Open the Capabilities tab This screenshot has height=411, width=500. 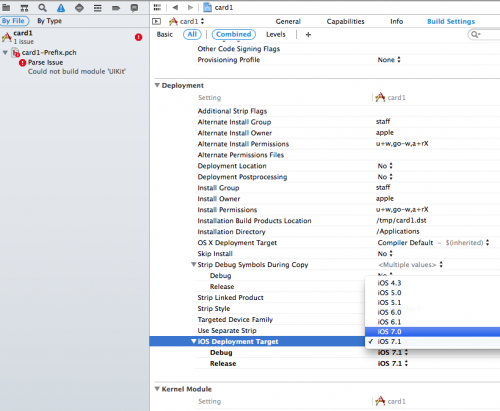point(345,22)
